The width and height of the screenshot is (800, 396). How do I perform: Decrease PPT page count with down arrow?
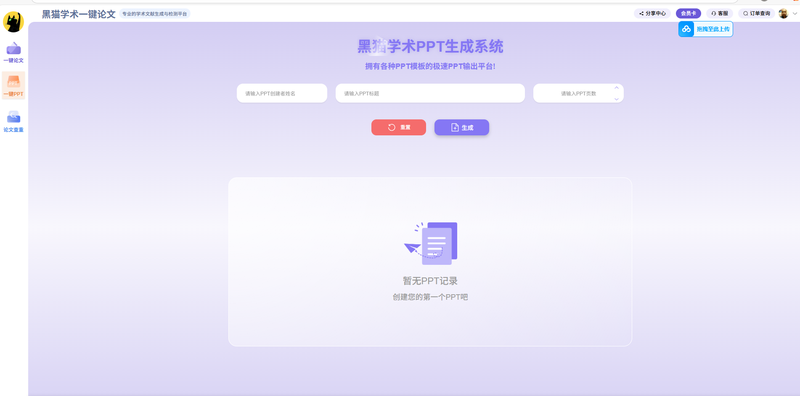coord(616,99)
